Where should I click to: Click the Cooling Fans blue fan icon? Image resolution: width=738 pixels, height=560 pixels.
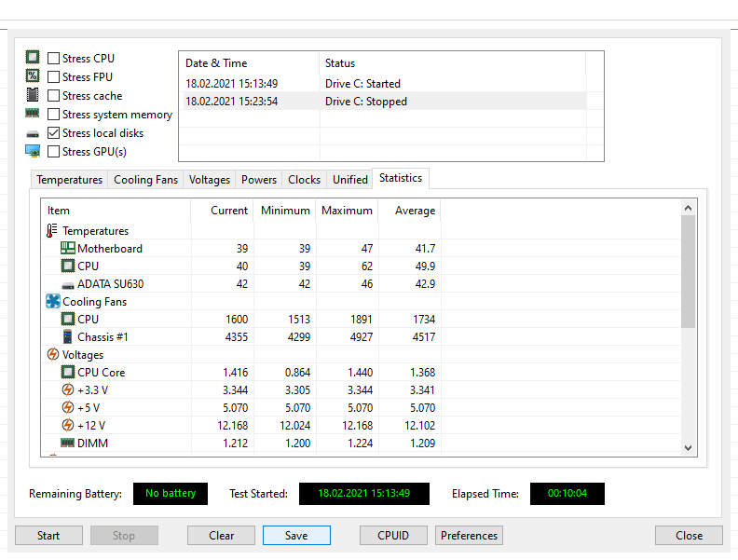53,301
